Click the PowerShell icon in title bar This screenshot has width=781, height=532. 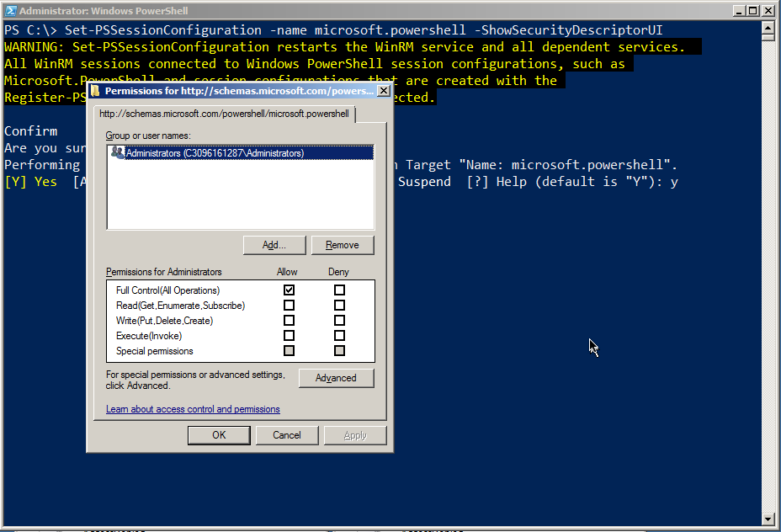9,11
